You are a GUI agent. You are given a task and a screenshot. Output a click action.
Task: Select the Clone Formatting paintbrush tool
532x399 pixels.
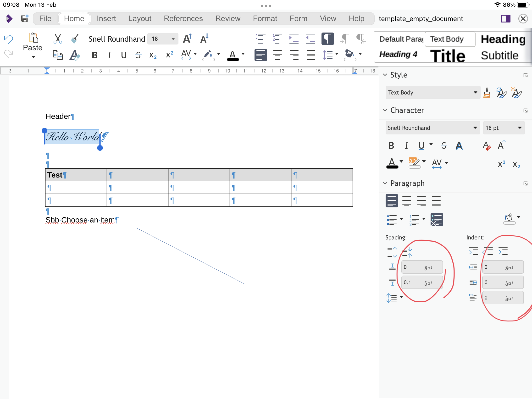(x=75, y=39)
